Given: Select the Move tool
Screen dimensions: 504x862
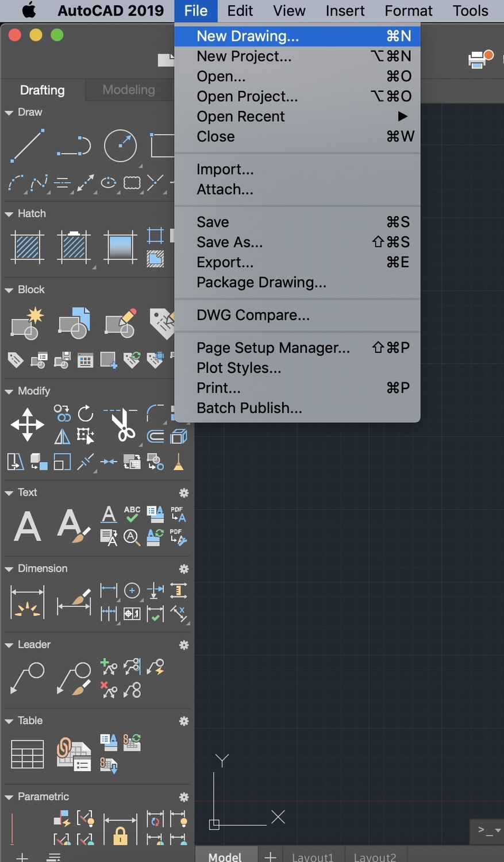Looking at the screenshot, I should point(27,425).
